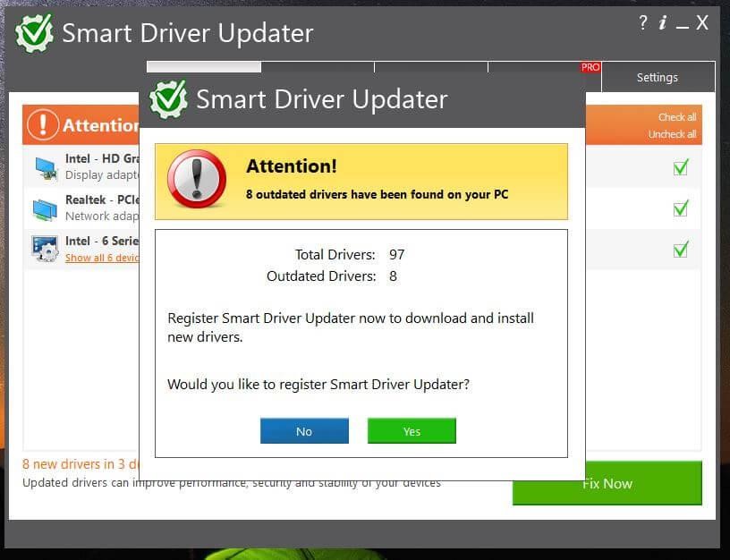
Task: Click the Intel - HD Graphics row text
Action: [102, 158]
